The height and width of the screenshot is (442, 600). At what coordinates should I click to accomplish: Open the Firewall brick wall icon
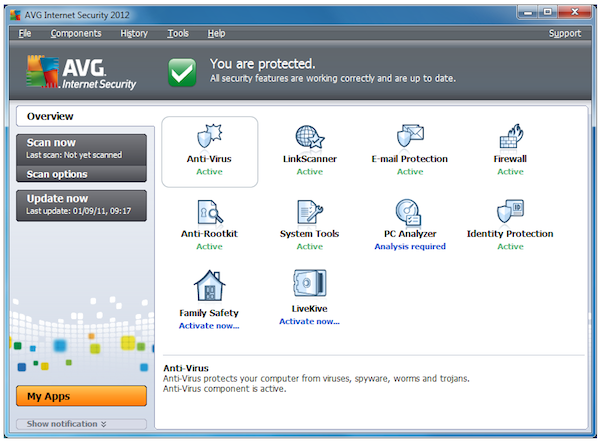(x=511, y=136)
